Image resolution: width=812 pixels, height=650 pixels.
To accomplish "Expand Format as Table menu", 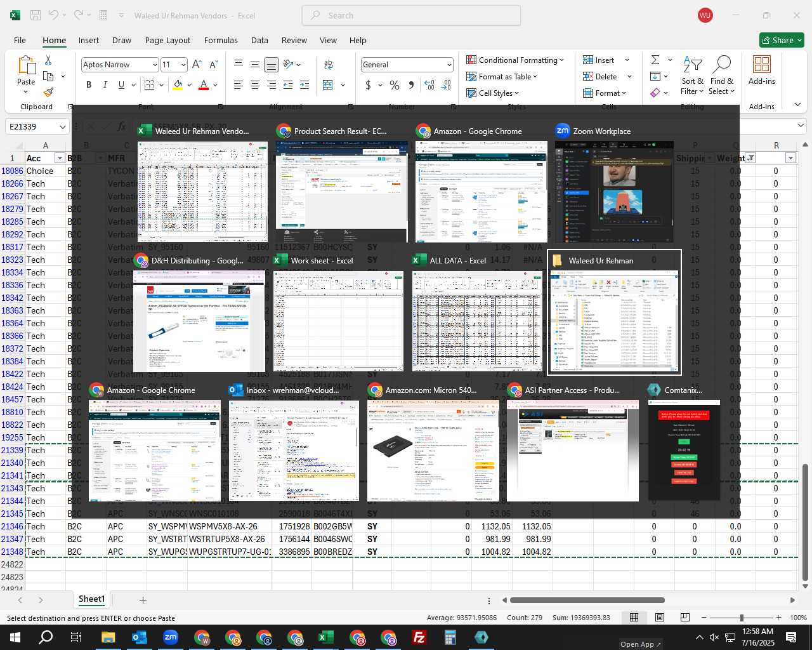I will tap(502, 76).
